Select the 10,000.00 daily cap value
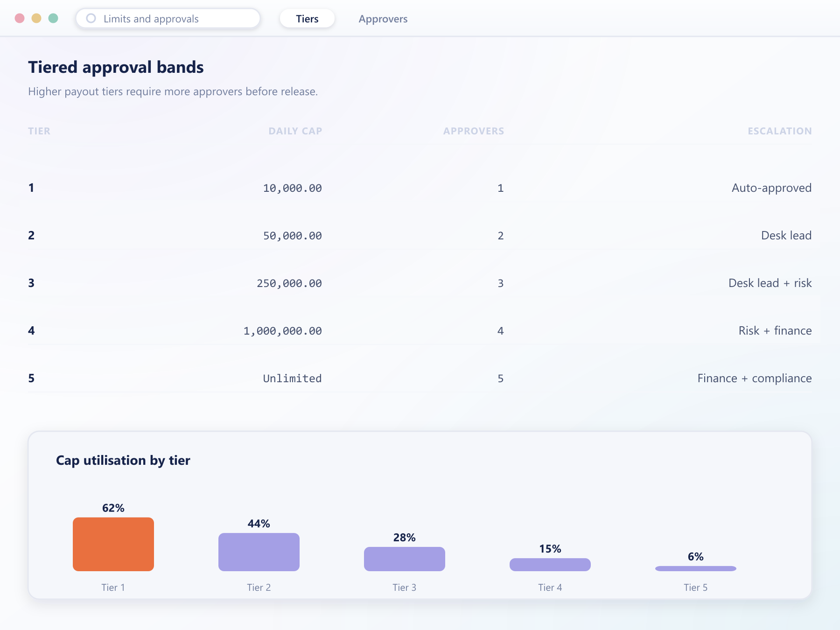The height and width of the screenshot is (630, 840). coord(293,188)
